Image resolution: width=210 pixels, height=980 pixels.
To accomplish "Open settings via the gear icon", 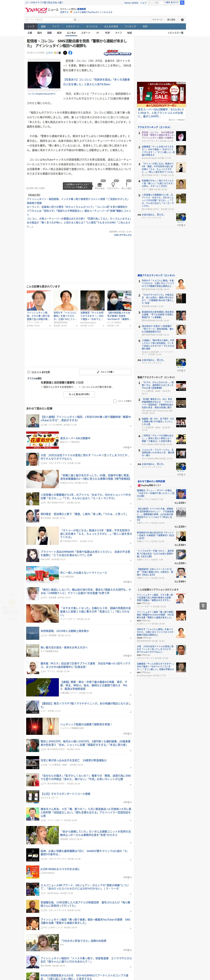I will click(182, 19).
